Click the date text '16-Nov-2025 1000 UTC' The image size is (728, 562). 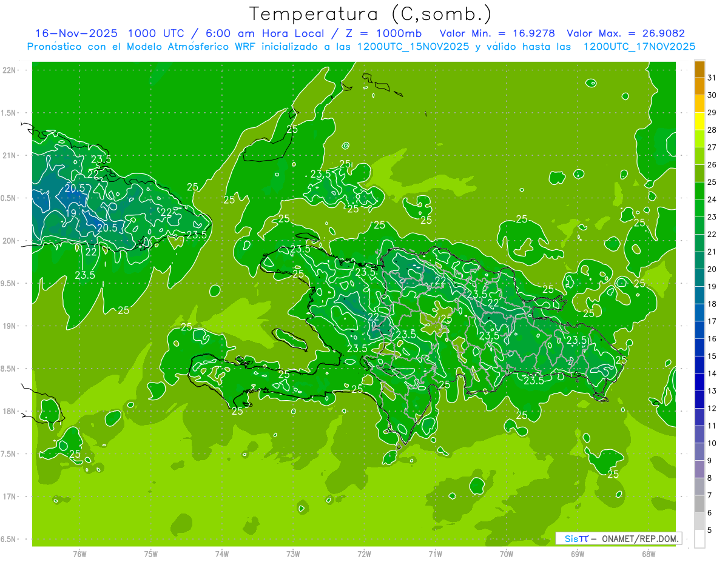tap(110, 33)
